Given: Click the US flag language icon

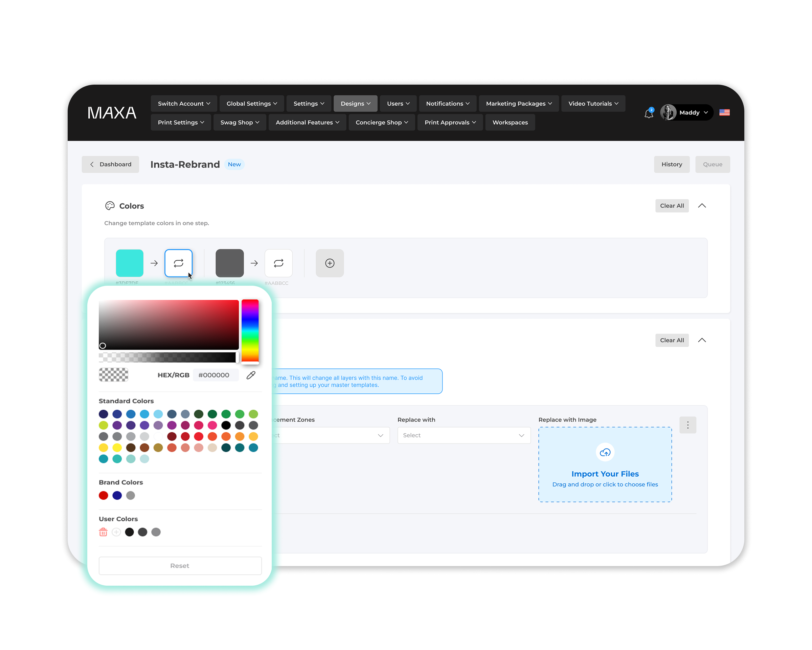Looking at the screenshot, I should tap(724, 112).
